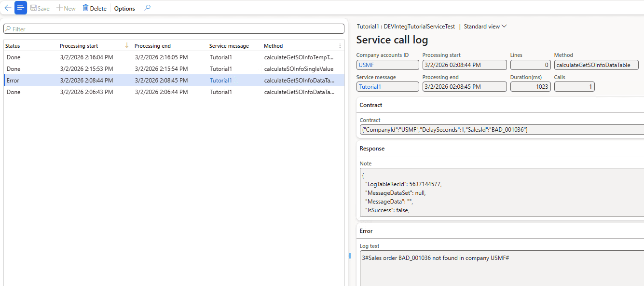Click the back arrow icon
This screenshot has height=286, width=644.
coord(8,8)
